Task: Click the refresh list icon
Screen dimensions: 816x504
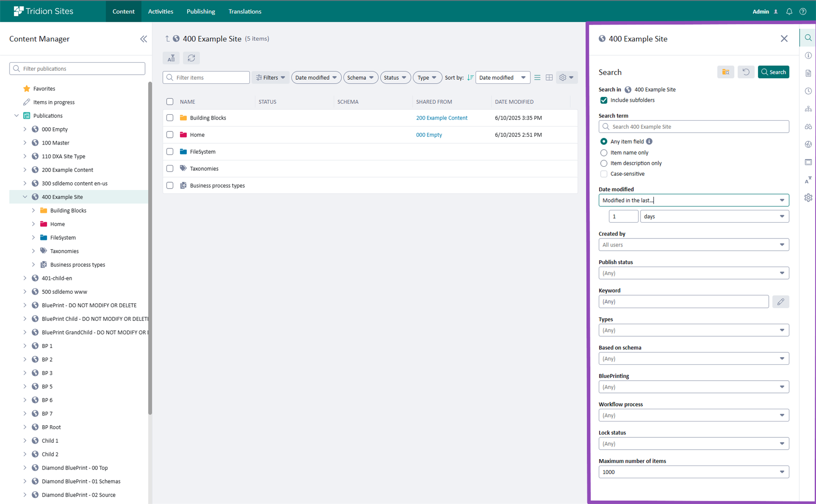Action: pos(191,58)
